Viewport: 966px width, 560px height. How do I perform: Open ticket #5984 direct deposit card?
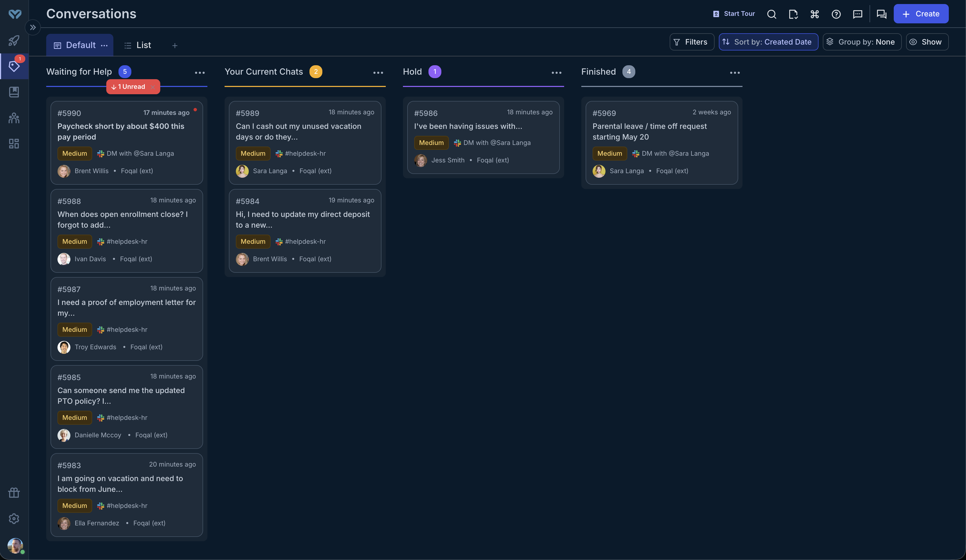tap(305, 231)
